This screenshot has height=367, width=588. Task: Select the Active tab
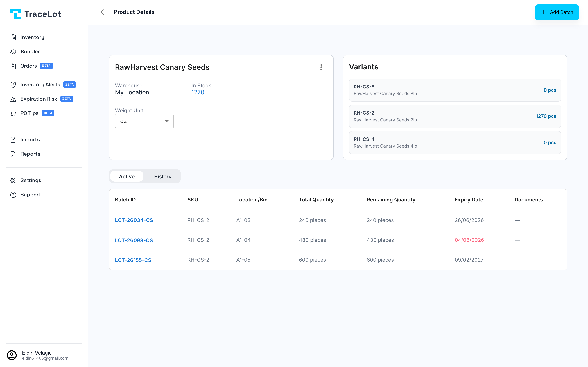pyautogui.click(x=127, y=177)
